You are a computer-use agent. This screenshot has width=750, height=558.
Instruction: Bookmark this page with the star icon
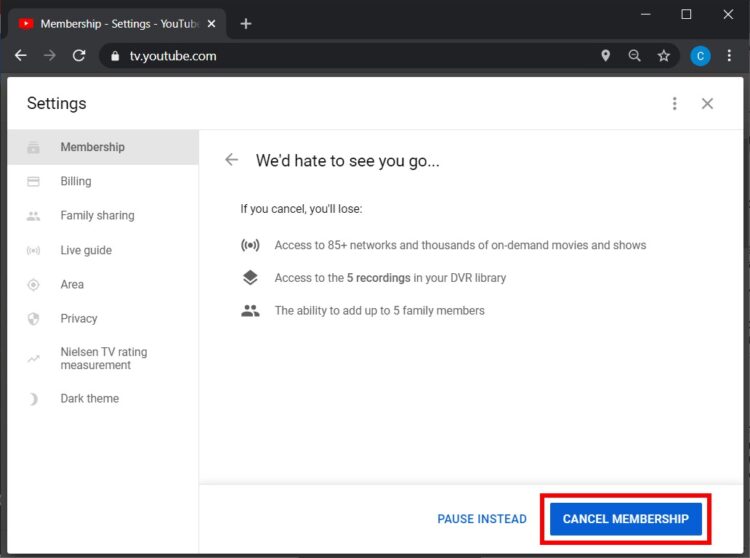(663, 56)
